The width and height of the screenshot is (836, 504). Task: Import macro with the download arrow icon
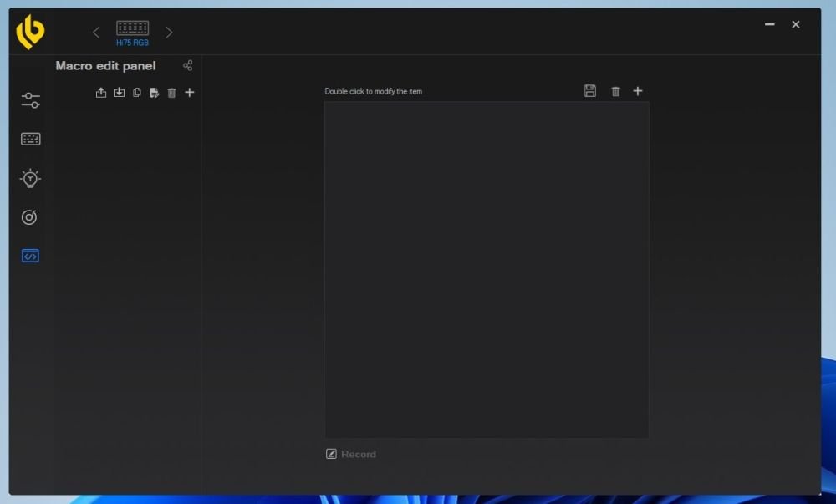coord(119,93)
